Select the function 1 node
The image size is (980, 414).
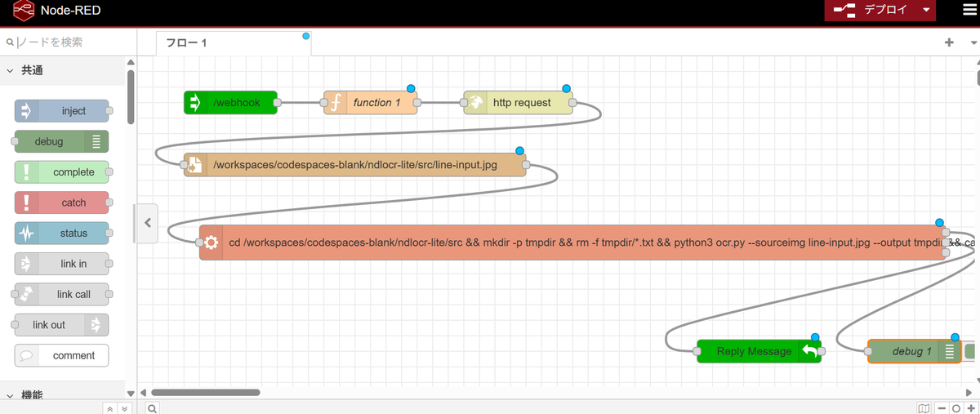(371, 103)
